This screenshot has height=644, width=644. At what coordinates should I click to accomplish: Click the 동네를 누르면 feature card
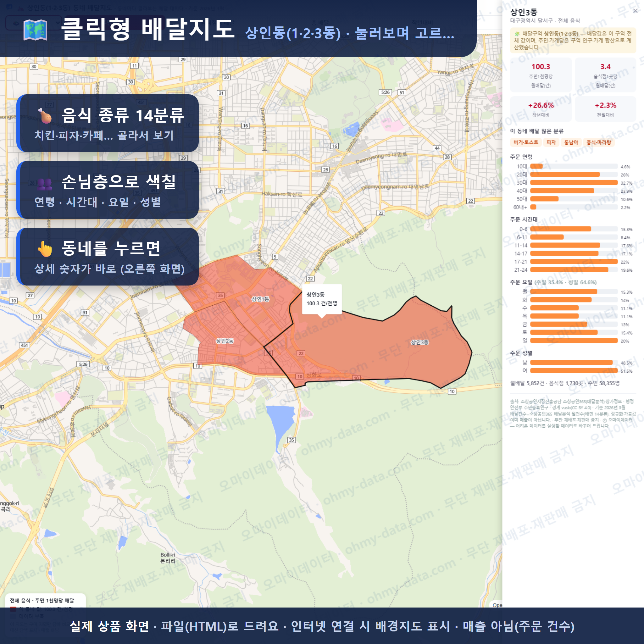(108, 257)
